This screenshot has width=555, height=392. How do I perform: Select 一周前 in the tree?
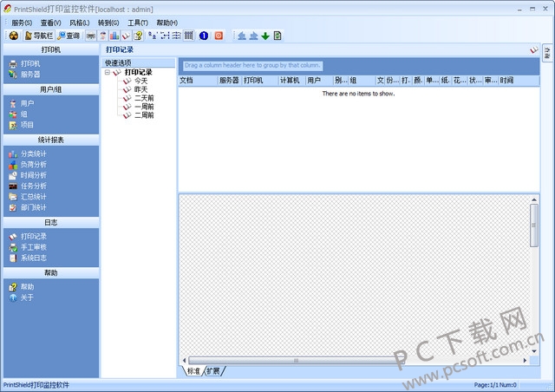click(144, 106)
